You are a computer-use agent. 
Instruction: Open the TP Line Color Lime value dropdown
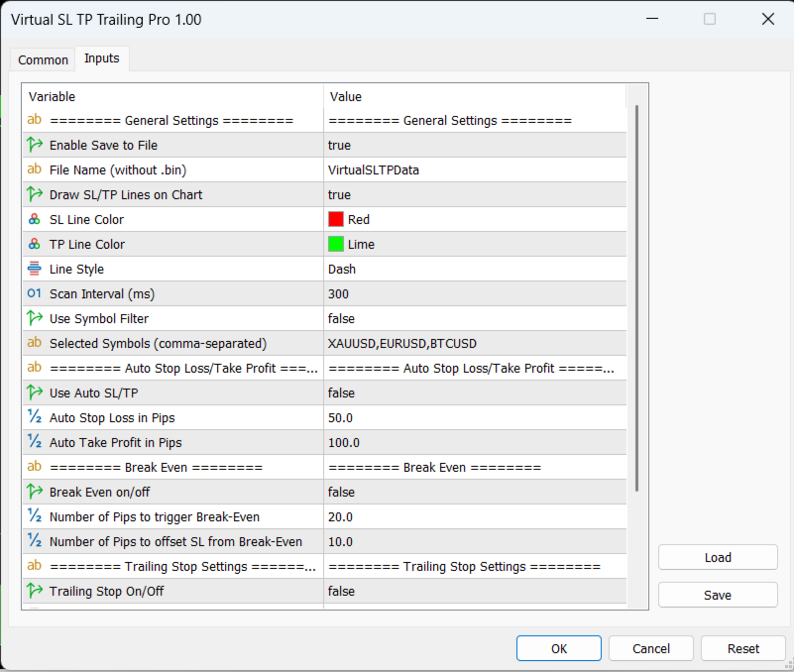point(475,245)
